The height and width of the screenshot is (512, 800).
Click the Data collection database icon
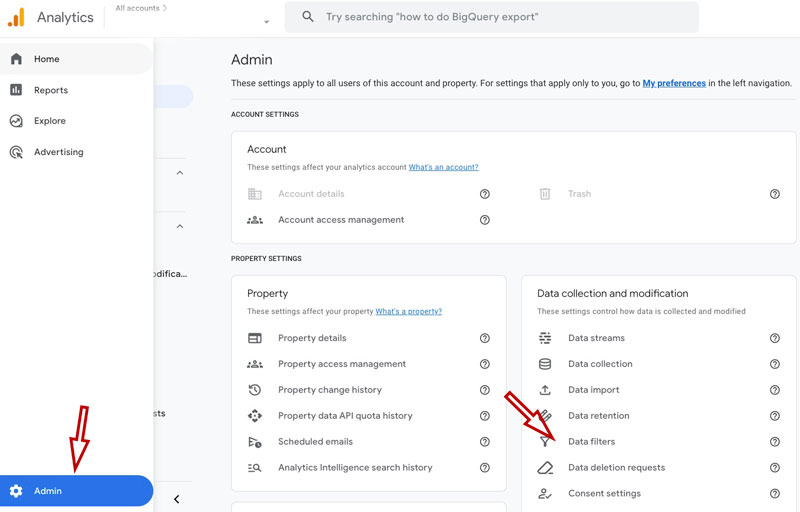click(x=545, y=364)
